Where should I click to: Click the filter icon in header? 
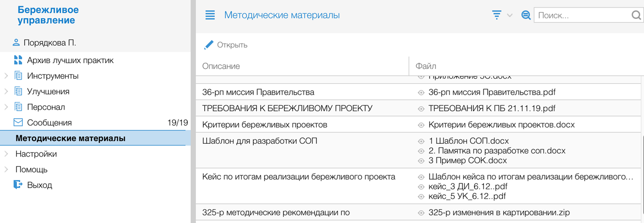click(x=496, y=15)
